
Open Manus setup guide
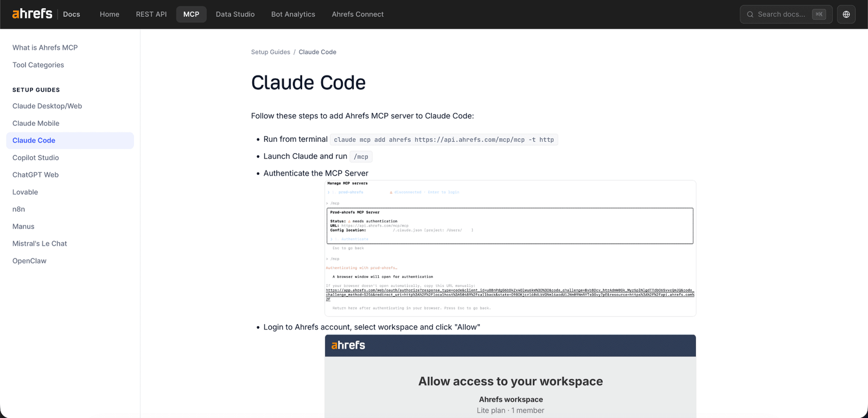coord(23,226)
